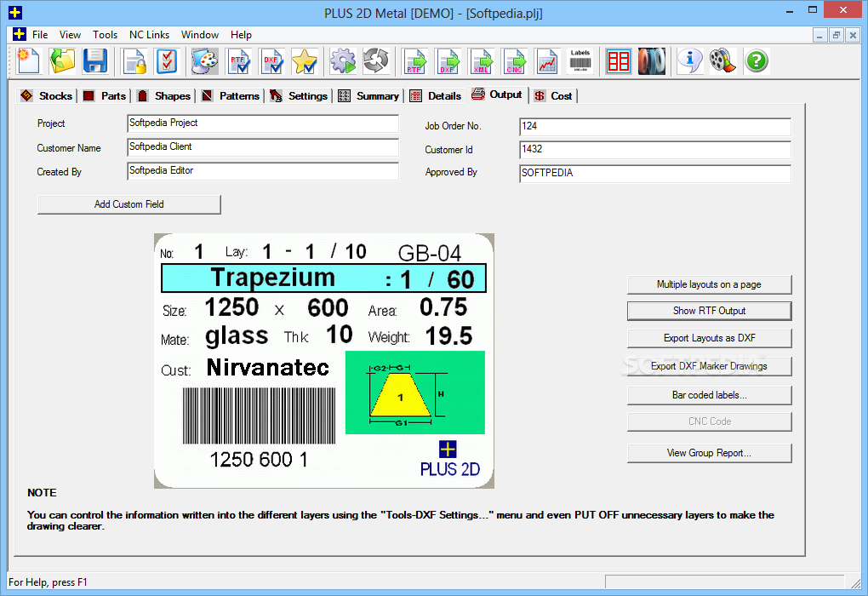This screenshot has width=868, height=596.
Task: Click the Approved By field
Action: tap(655, 174)
